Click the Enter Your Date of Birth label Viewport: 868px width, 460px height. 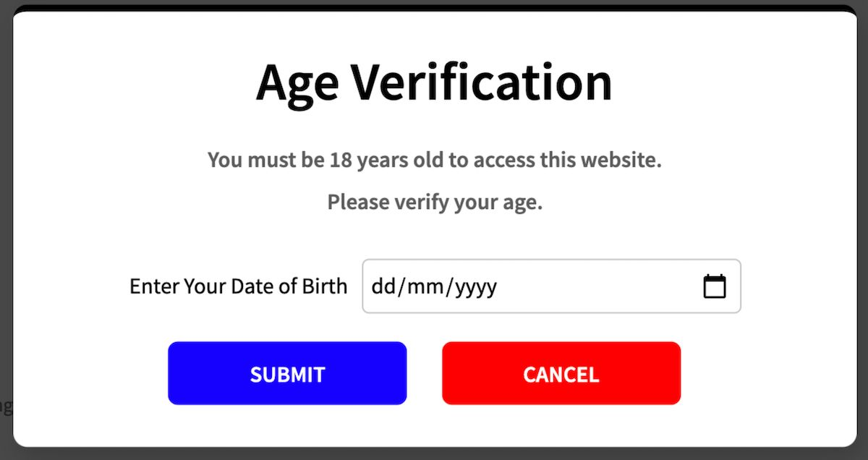[x=238, y=286]
